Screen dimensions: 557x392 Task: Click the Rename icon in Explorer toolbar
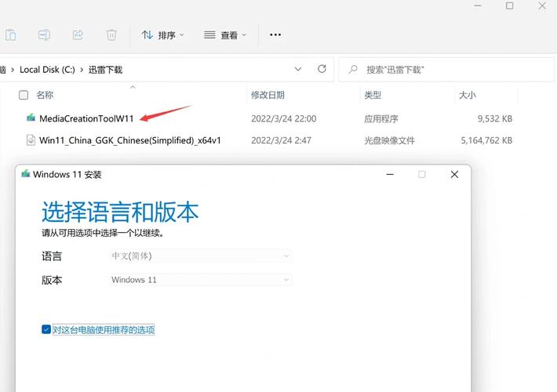click(x=44, y=34)
